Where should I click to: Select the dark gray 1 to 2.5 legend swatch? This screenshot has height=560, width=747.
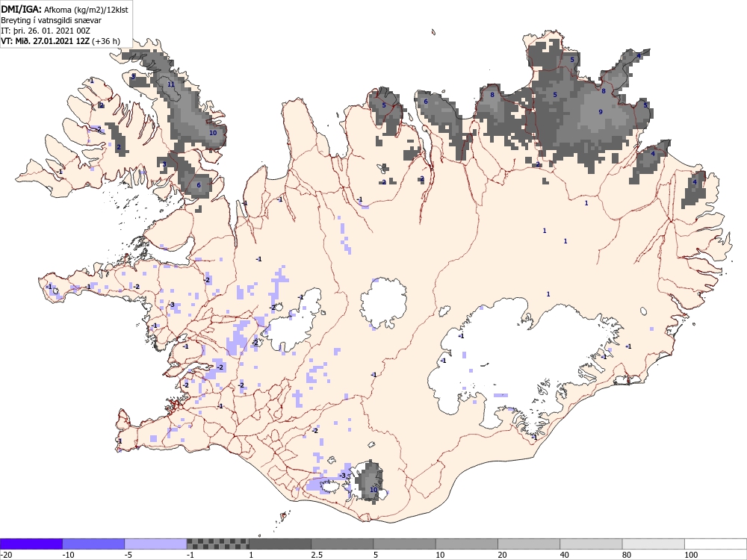pyautogui.click(x=280, y=544)
